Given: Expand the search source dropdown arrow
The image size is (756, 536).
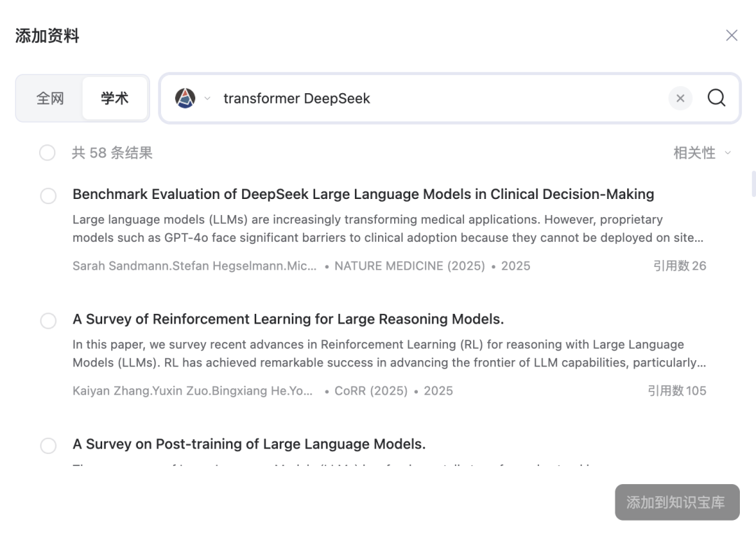Looking at the screenshot, I should [207, 98].
